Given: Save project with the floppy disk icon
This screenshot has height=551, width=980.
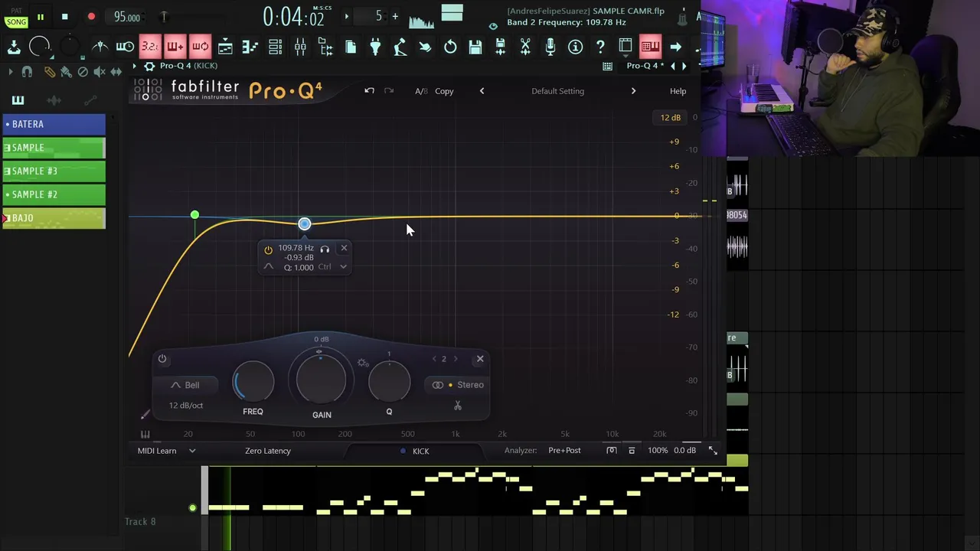Looking at the screenshot, I should coord(475,47).
